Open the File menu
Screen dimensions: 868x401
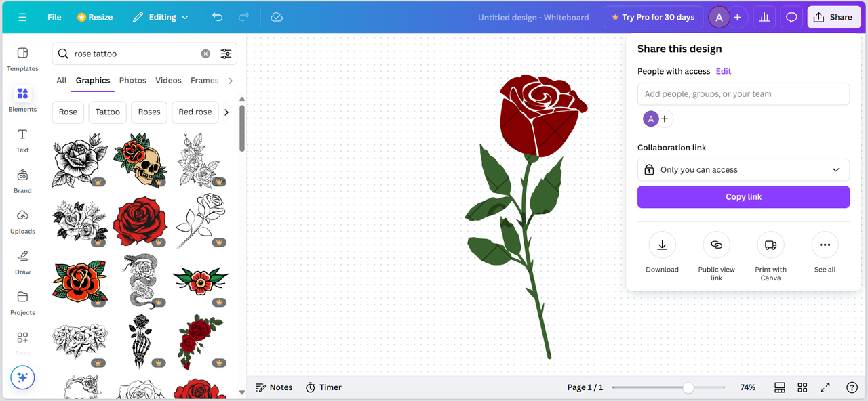pyautogui.click(x=54, y=17)
